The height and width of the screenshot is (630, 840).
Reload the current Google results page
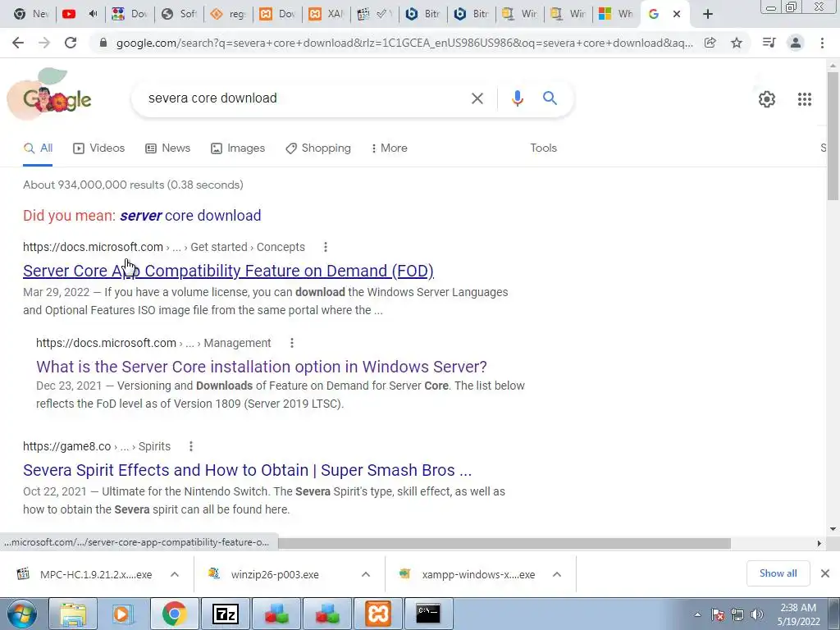pyautogui.click(x=71, y=43)
